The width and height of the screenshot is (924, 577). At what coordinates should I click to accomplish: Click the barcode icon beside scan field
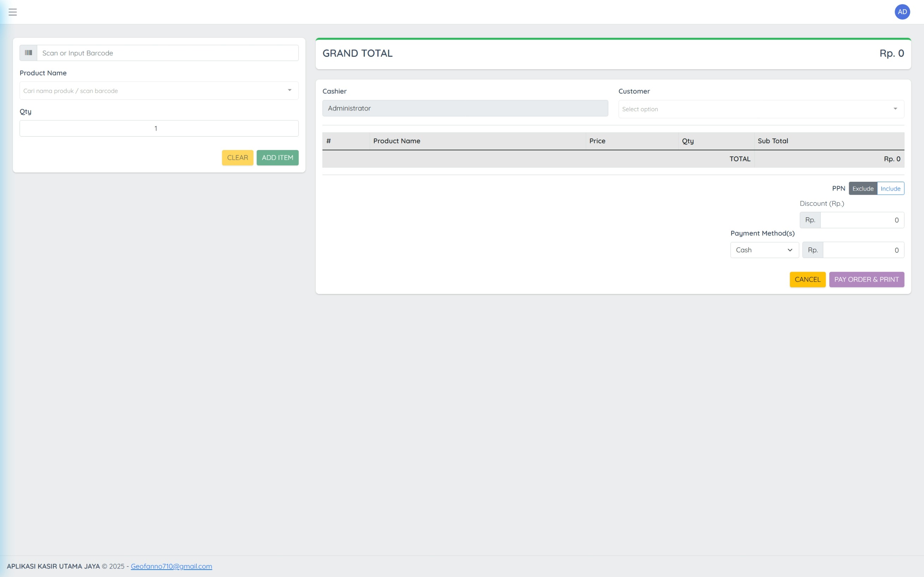pyautogui.click(x=28, y=53)
